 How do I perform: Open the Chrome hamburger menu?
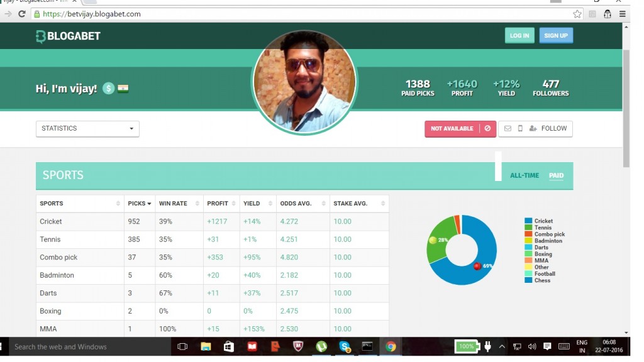click(623, 14)
